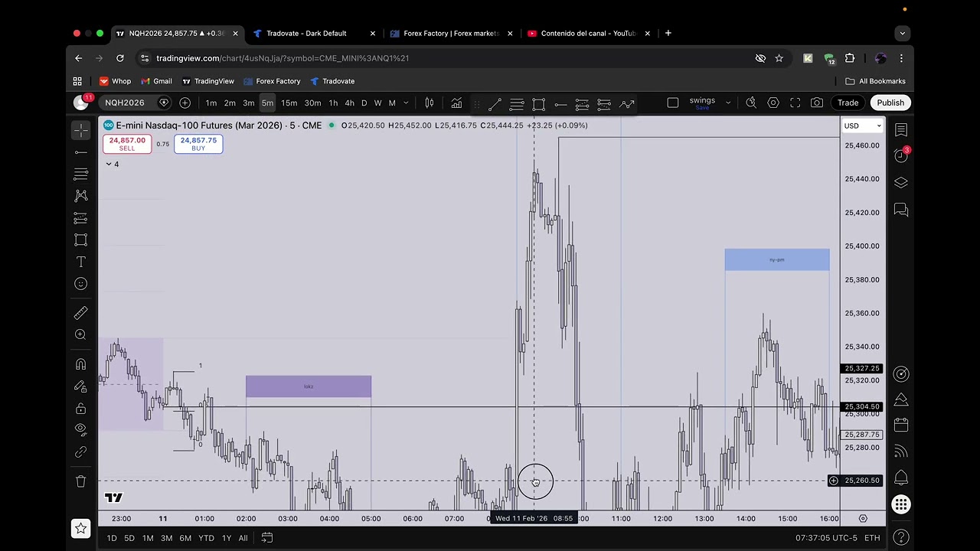This screenshot has width=980, height=551.
Task: Open notifications bell icon
Action: pyautogui.click(x=901, y=478)
